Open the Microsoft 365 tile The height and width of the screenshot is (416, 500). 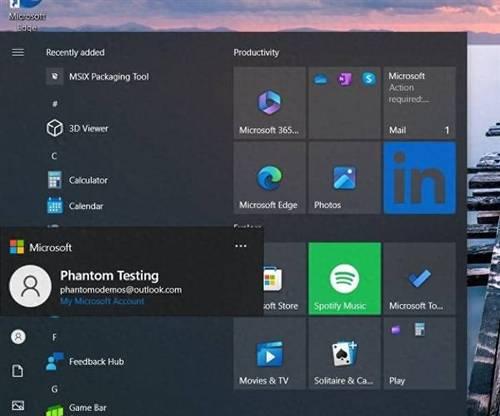pyautogui.click(x=270, y=103)
